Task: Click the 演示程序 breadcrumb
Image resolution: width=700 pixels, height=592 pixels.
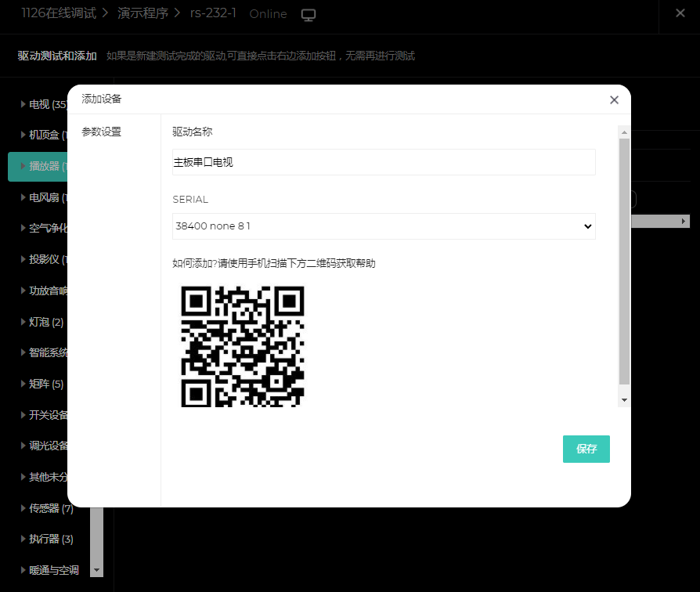Action: 143,13
